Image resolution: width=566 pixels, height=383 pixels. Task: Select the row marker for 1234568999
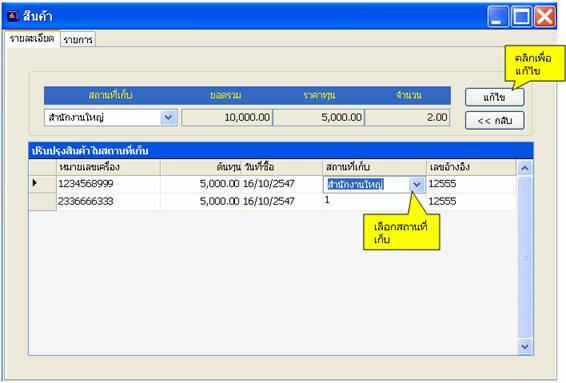pyautogui.click(x=42, y=184)
